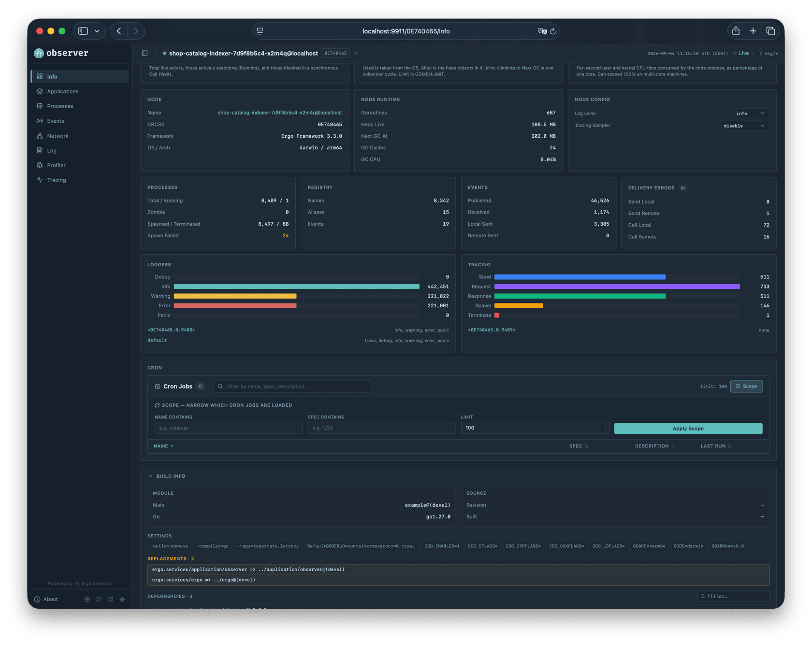Click the Spec Contains input field
Viewport: 812px width, 645px height.
click(x=382, y=428)
